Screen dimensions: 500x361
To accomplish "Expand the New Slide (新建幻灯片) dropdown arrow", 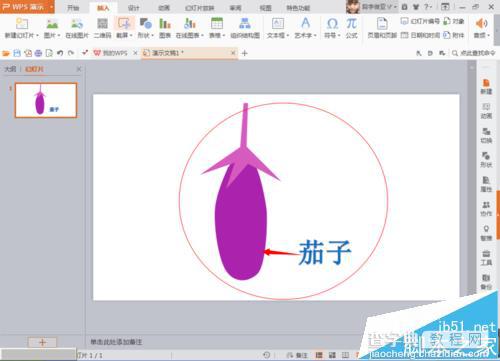I will 37,35.
